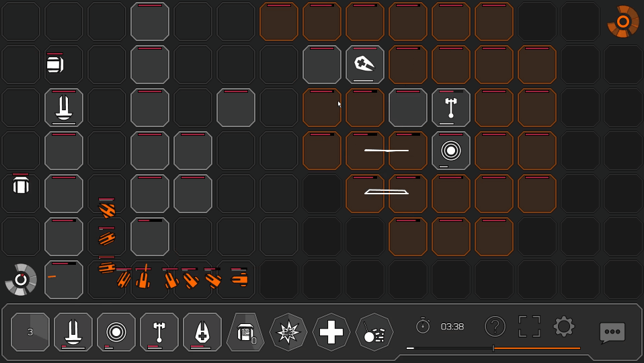
Task: Select the concentric-ring pulse tower icon
Action: click(x=116, y=332)
